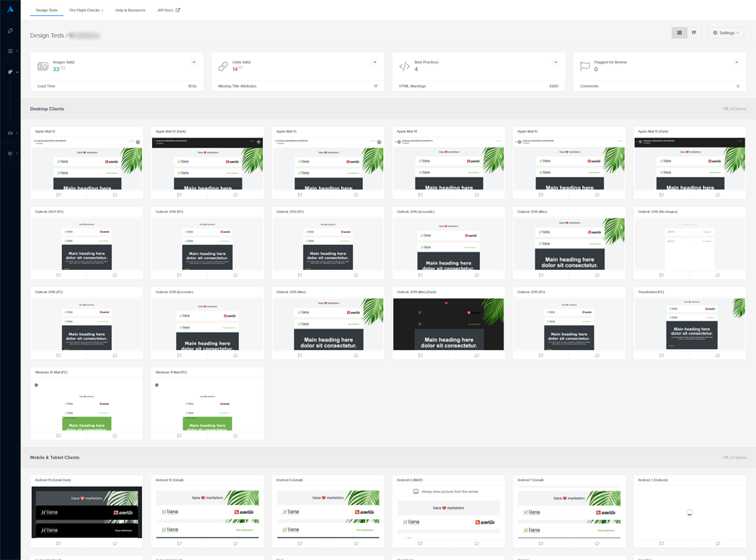Switch to grid view layout
The image size is (756, 560).
679,32
